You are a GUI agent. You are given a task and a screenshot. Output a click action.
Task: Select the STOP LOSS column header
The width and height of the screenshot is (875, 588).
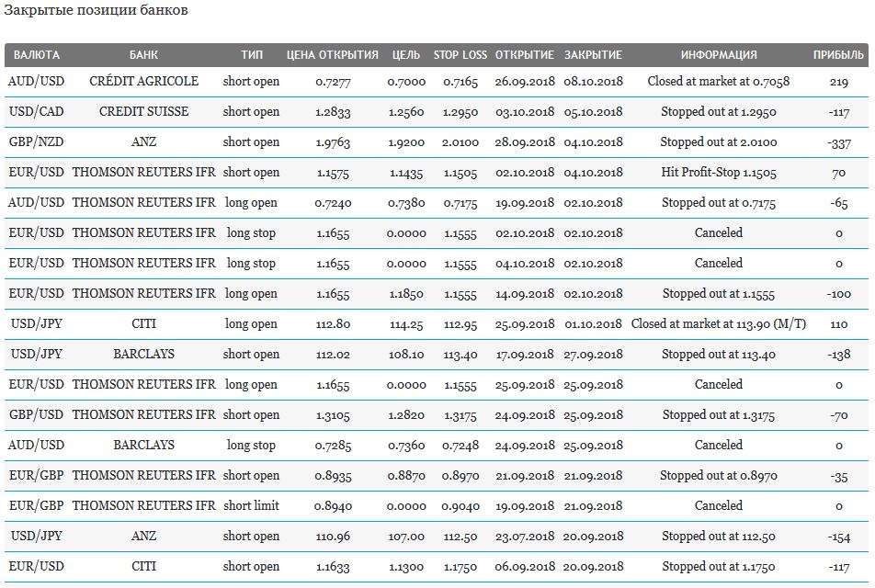460,55
